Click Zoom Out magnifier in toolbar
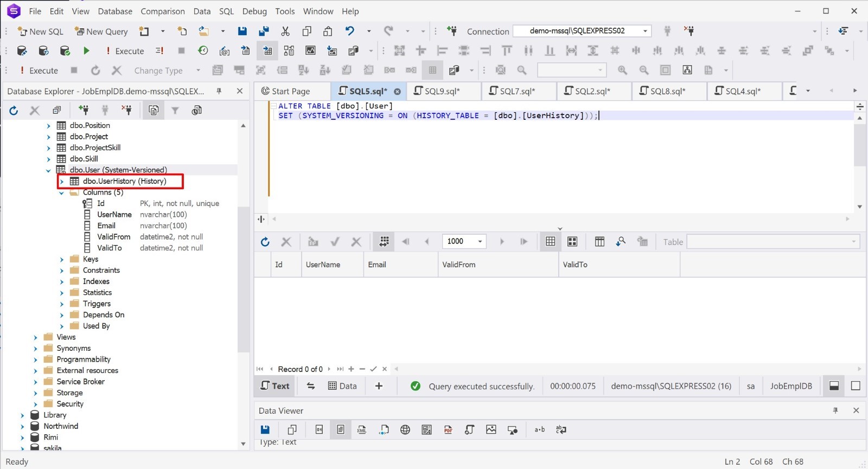Screen dimensions: 868x469 pyautogui.click(x=644, y=70)
